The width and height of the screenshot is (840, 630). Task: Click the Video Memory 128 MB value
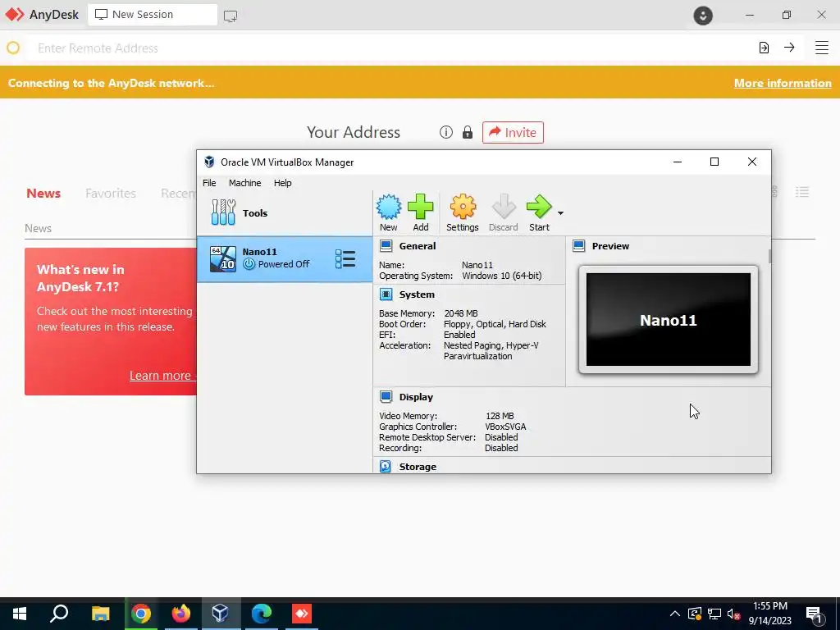(500, 416)
